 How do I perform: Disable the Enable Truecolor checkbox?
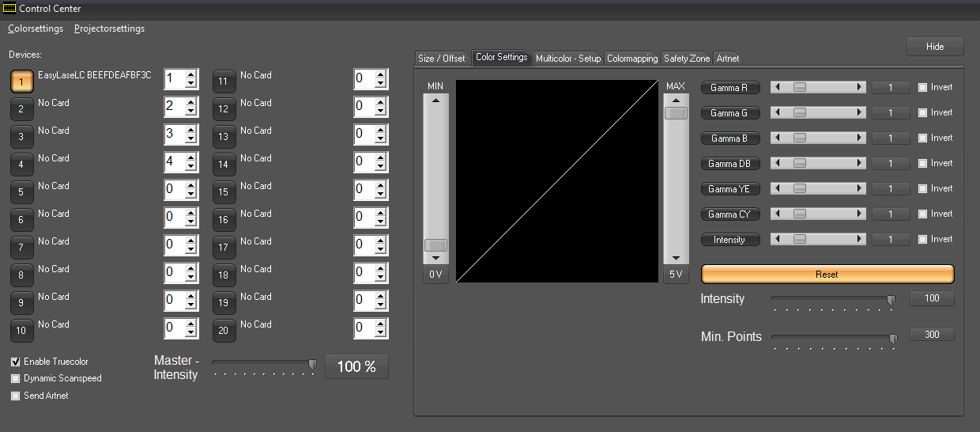16,362
